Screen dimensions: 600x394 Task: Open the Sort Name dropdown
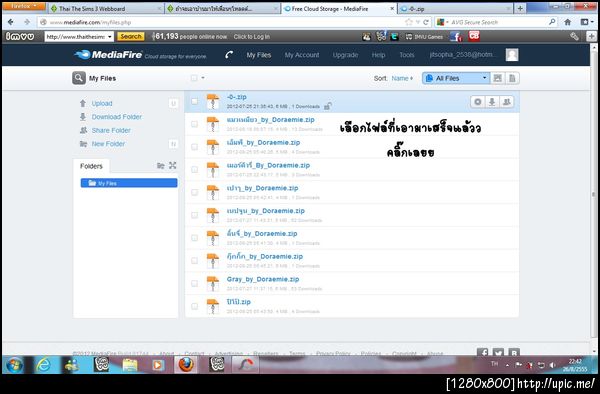click(x=402, y=78)
